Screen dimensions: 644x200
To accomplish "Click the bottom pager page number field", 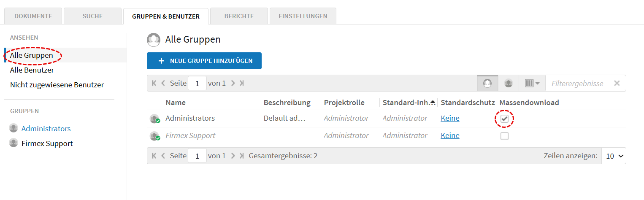I will (197, 156).
